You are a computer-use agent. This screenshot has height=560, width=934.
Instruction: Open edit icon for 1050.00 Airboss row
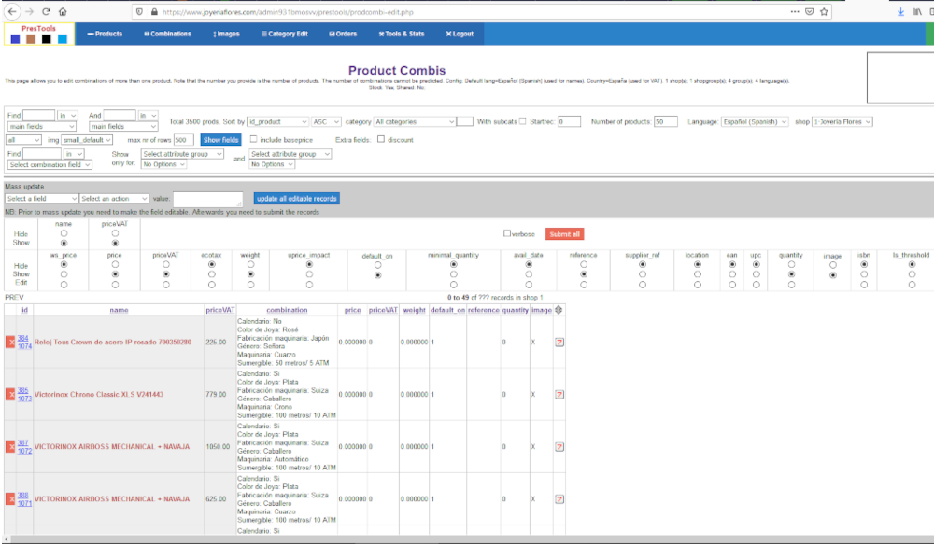click(x=559, y=447)
